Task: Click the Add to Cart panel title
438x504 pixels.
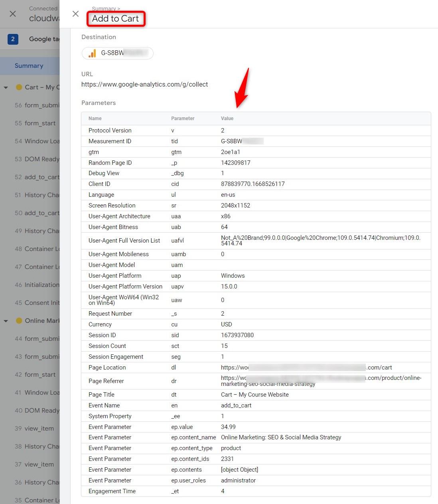Action: 115,19
